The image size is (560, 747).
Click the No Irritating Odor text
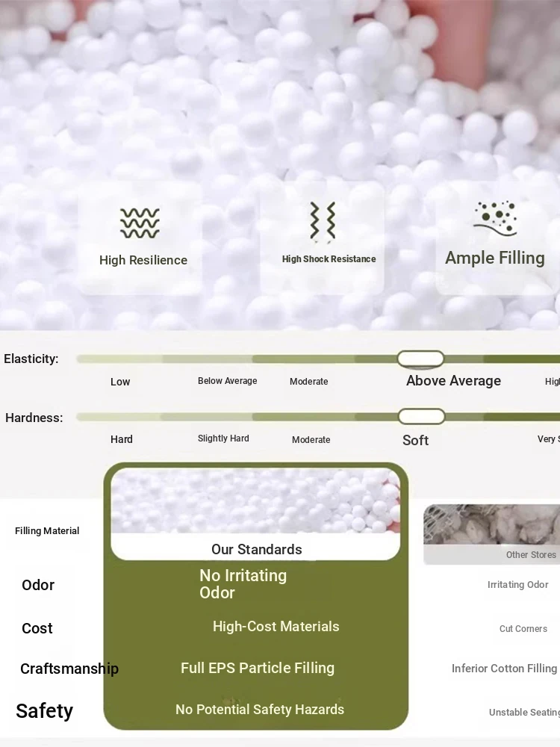pos(243,584)
